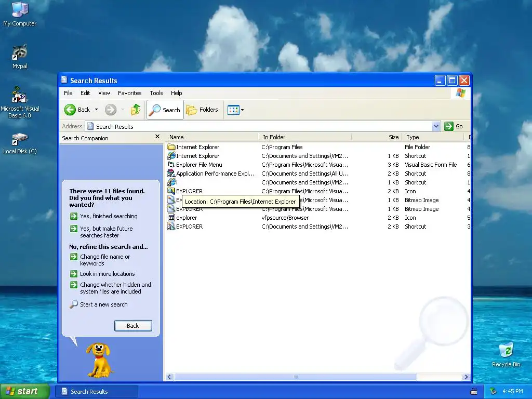Click the grayed Forward arrow icon
Image resolution: width=532 pixels, height=399 pixels.
pos(111,110)
